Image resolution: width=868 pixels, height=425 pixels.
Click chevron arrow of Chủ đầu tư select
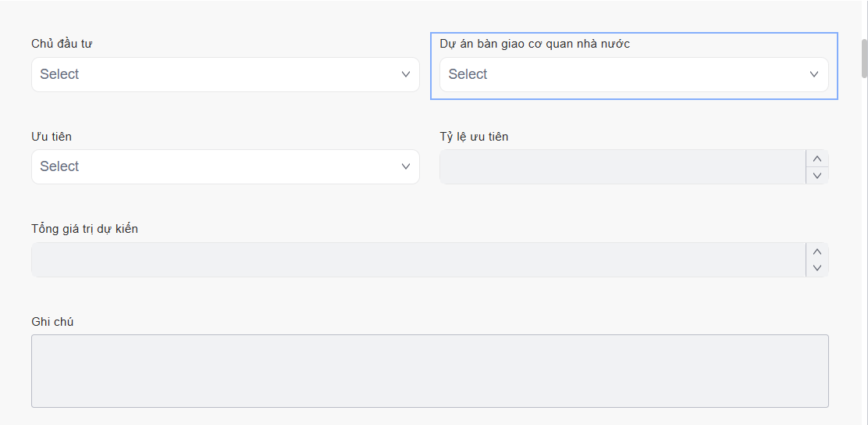406,74
